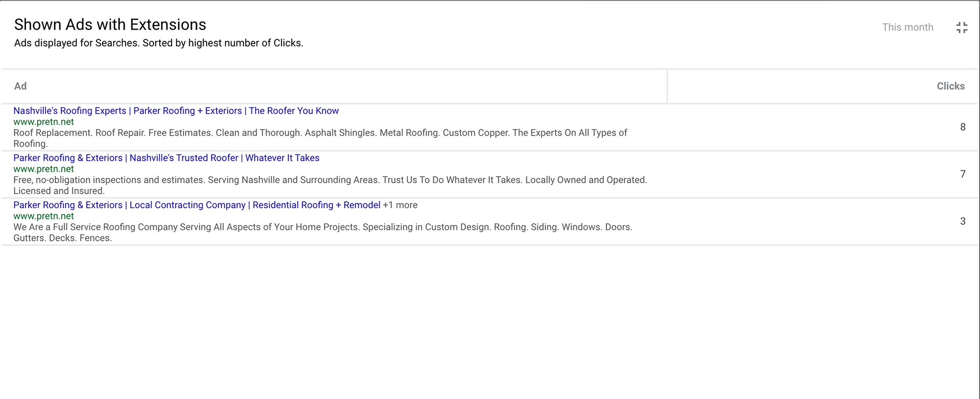The height and width of the screenshot is (399, 980).
Task: Click the clicks value 7 in second row
Action: pyautogui.click(x=963, y=174)
